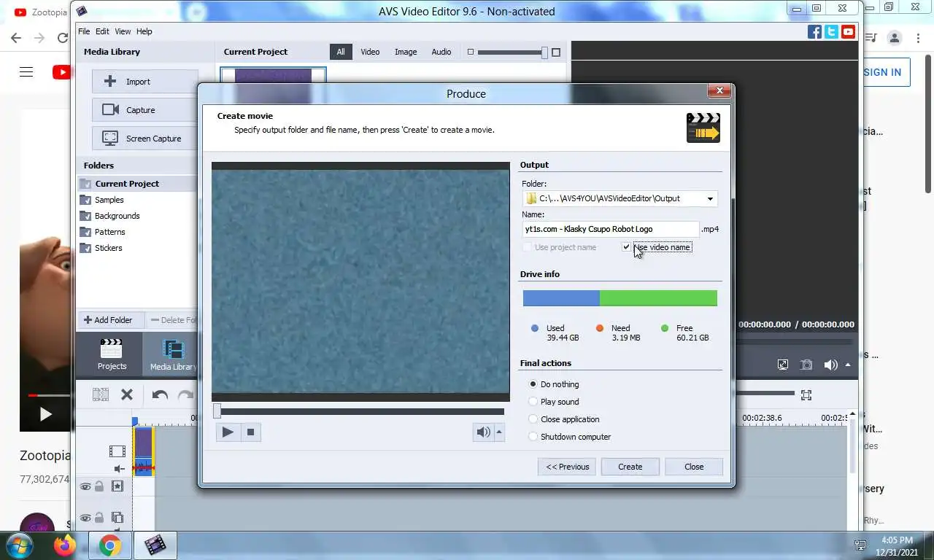Open Firefox from the taskbar
Image resolution: width=934 pixels, height=560 pixels.
point(64,545)
